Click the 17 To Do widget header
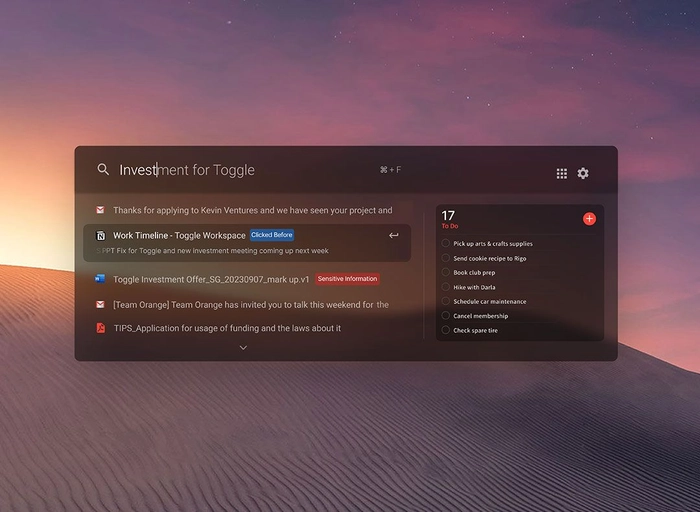 [450, 219]
